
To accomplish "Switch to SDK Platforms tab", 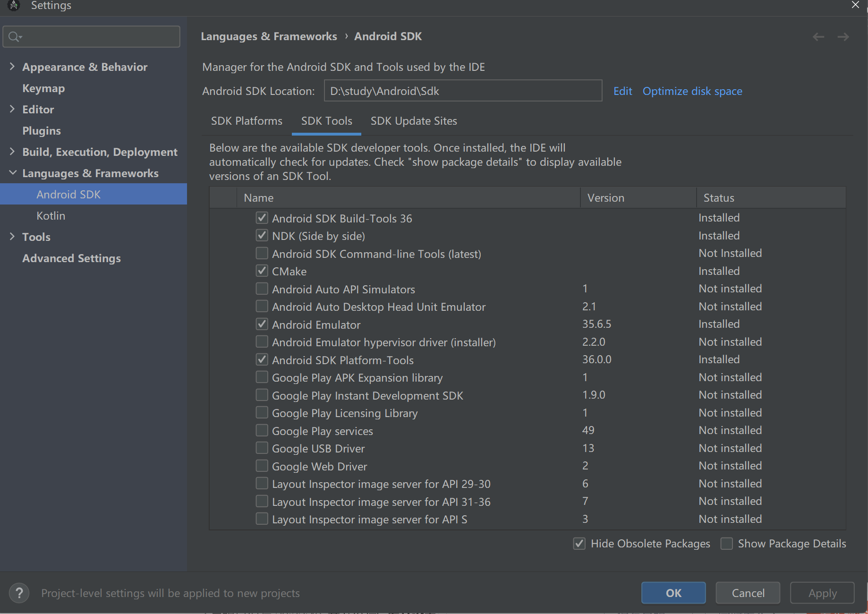I will click(247, 121).
